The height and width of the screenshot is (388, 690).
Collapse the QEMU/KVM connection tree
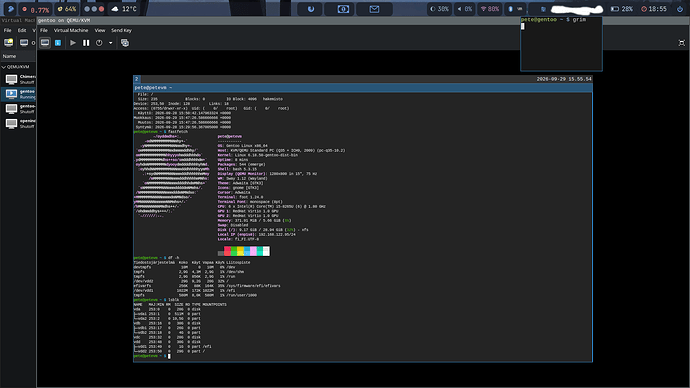point(4,67)
